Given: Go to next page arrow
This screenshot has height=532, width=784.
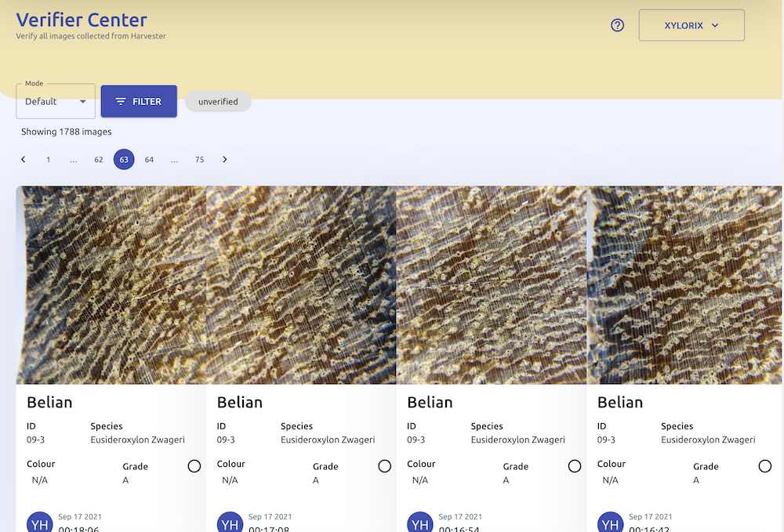Looking at the screenshot, I should click(x=225, y=160).
